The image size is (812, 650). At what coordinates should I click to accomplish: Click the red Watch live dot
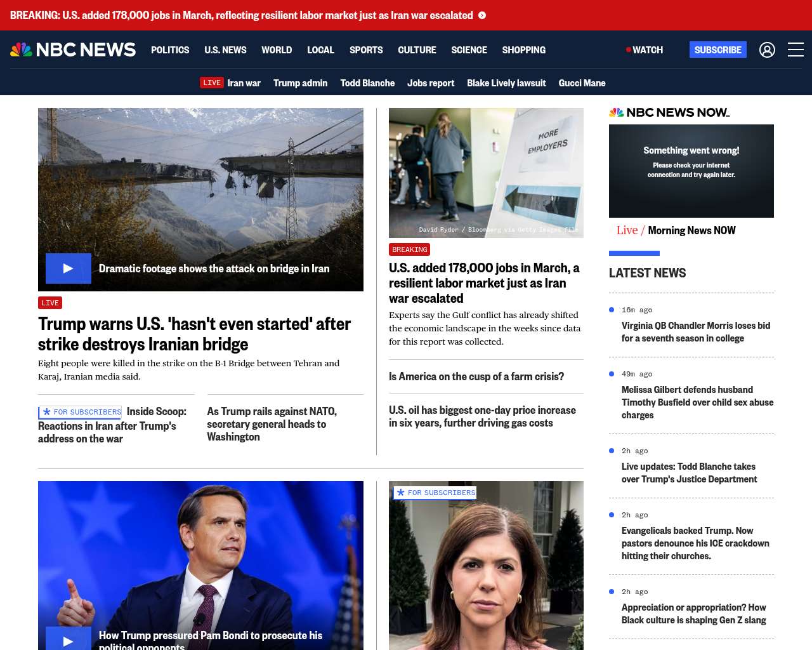pos(628,50)
